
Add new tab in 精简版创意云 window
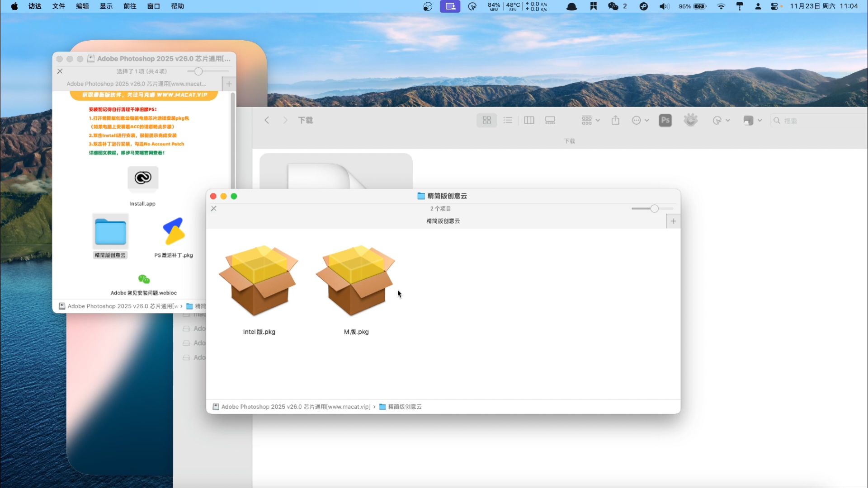(673, 221)
